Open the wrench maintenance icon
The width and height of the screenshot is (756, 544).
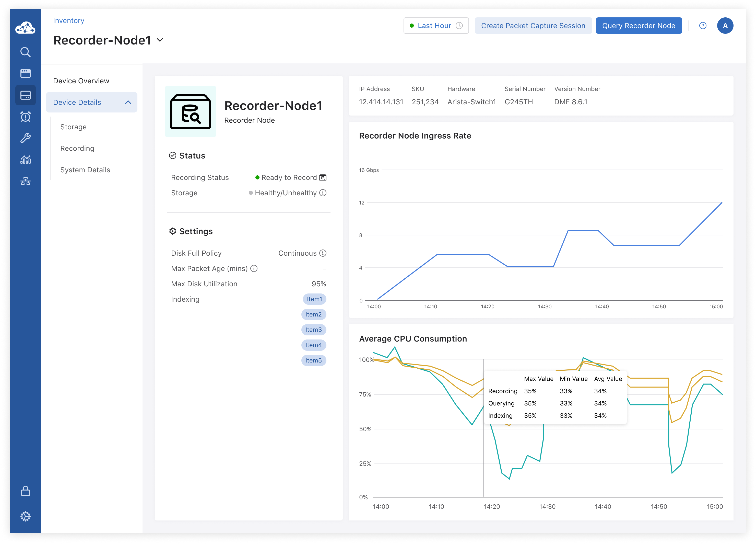[25, 138]
